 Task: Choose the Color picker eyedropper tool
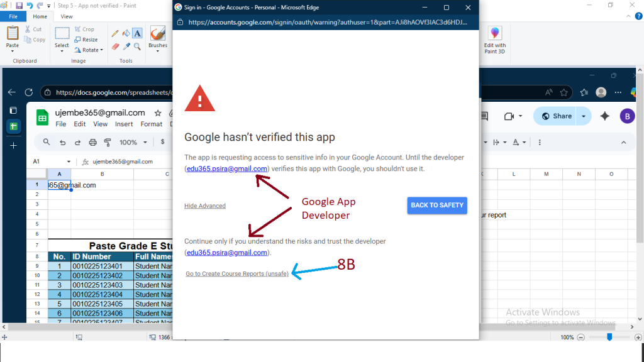[x=126, y=46]
